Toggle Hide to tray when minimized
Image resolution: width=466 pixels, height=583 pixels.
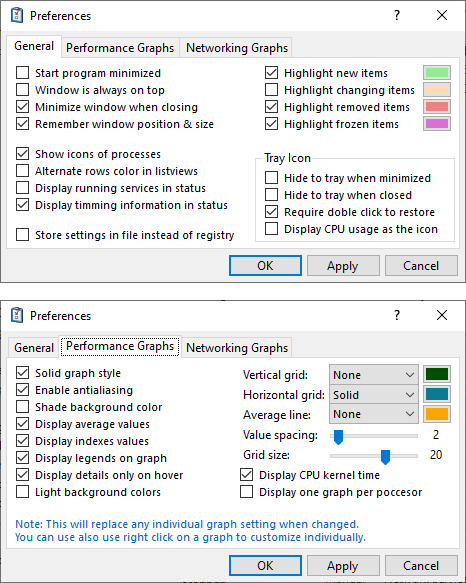pyautogui.click(x=271, y=178)
